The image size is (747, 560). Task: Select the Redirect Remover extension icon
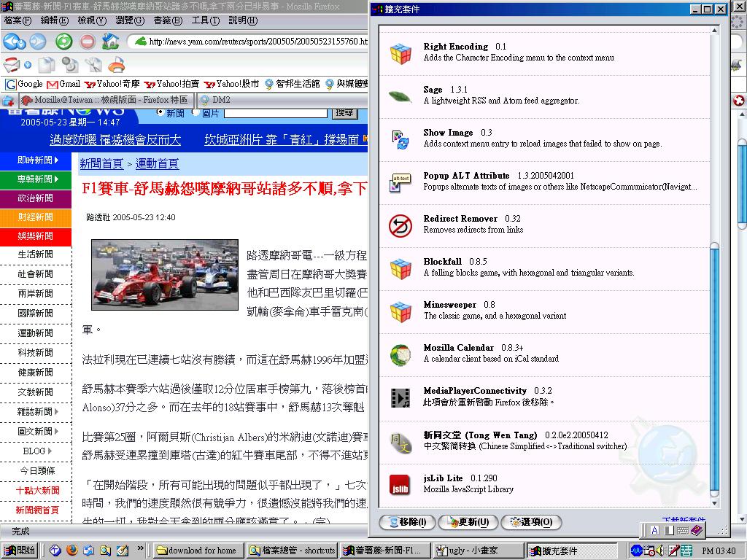coord(400,225)
